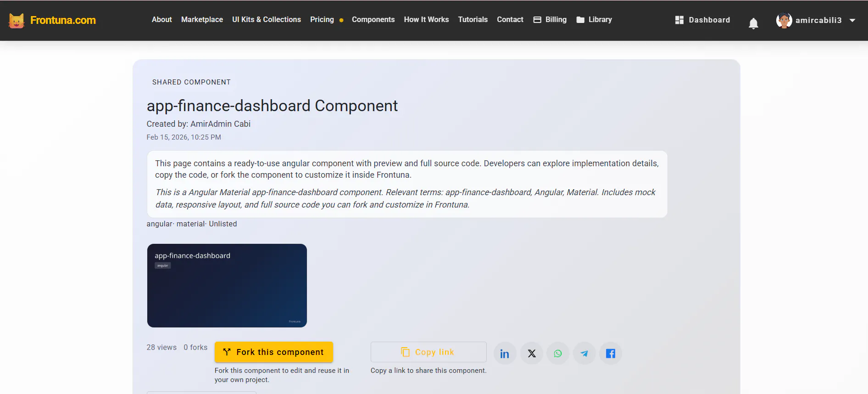Viewport: 868px width, 394px height.
Task: Open Billing from the navbar
Action: tap(550, 20)
